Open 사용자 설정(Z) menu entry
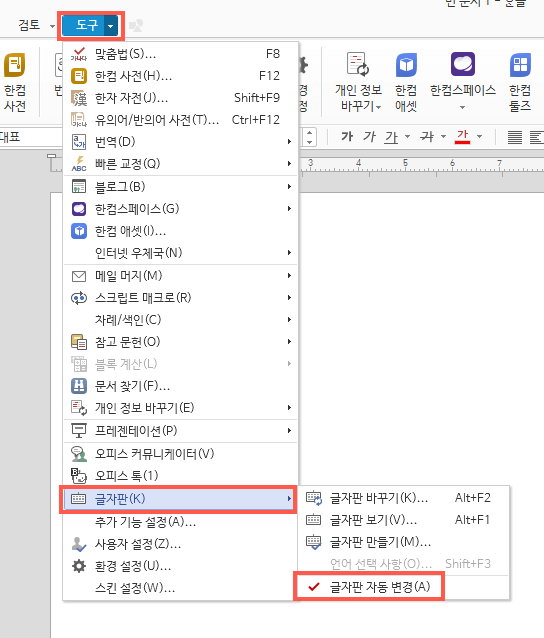The width and height of the screenshot is (544, 638). click(180, 544)
